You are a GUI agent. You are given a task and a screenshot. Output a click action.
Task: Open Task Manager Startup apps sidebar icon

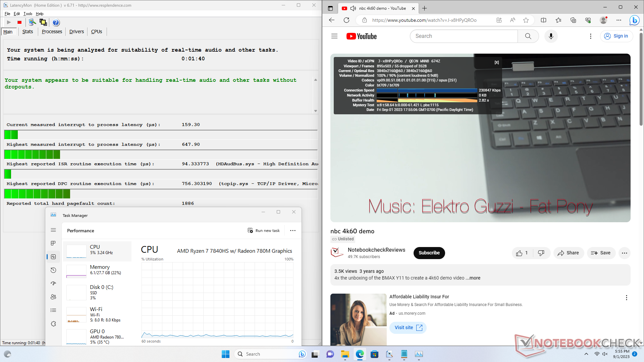(53, 284)
